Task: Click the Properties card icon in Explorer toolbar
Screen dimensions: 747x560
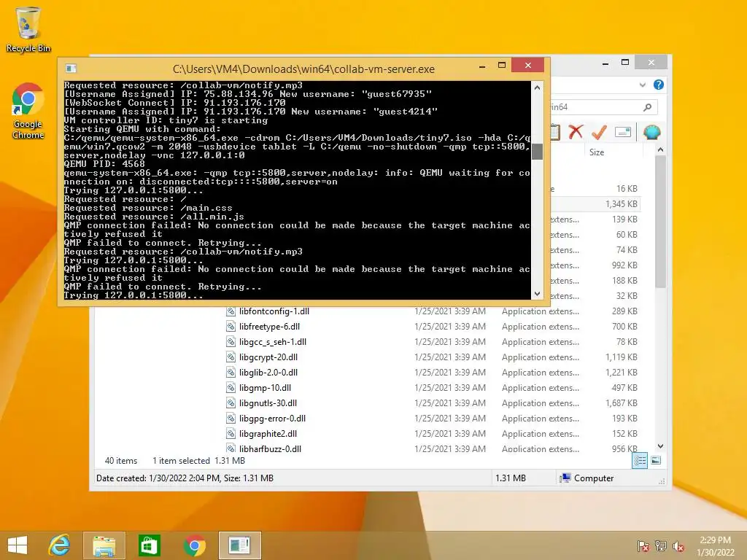Action: [x=623, y=132]
